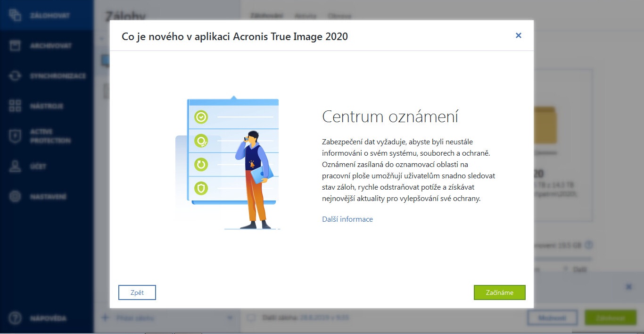The width and height of the screenshot is (644, 334).
Task: Open the Obnova tab in the background window
Action: pos(339,16)
